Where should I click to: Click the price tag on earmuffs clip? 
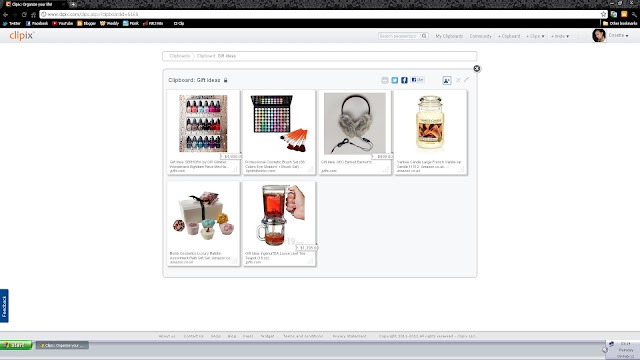pos(383,156)
